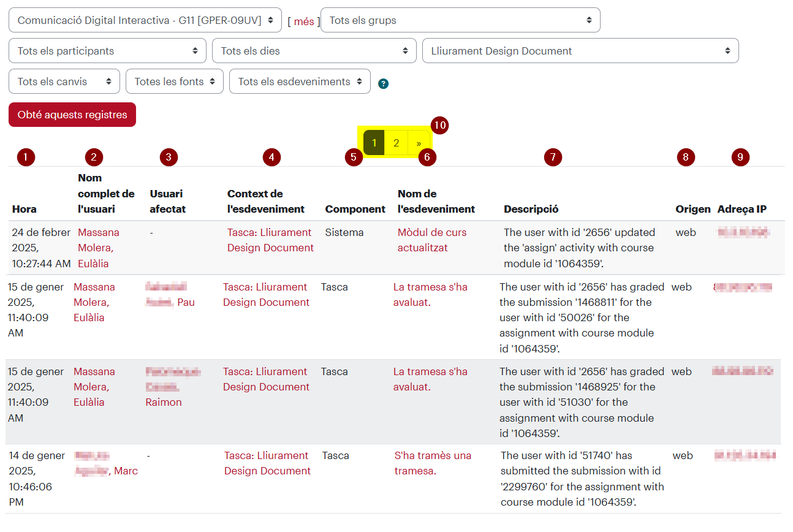Open the course selector Comunicació Digital Interactiva dropdown
The width and height of the screenshot is (793, 532).
click(145, 20)
